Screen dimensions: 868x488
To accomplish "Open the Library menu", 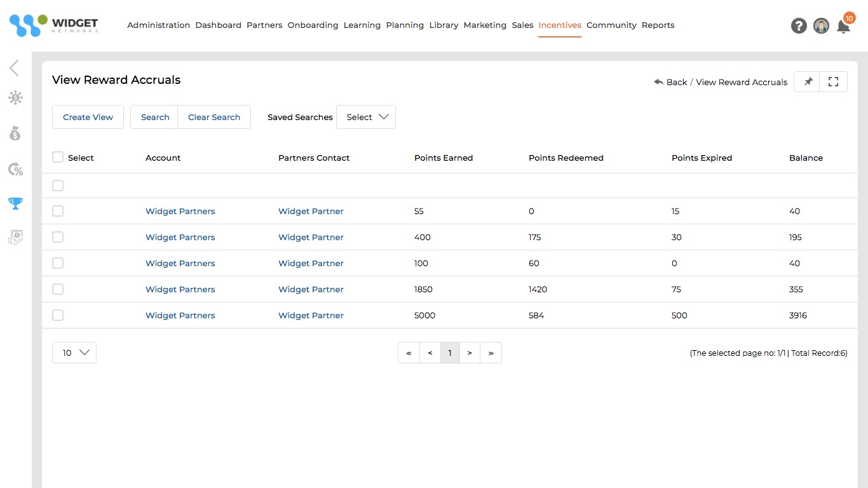I will click(444, 25).
